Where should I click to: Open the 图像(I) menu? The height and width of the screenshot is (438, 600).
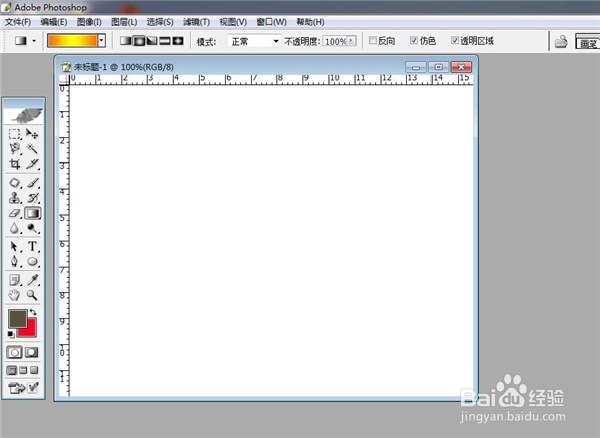[x=89, y=22]
